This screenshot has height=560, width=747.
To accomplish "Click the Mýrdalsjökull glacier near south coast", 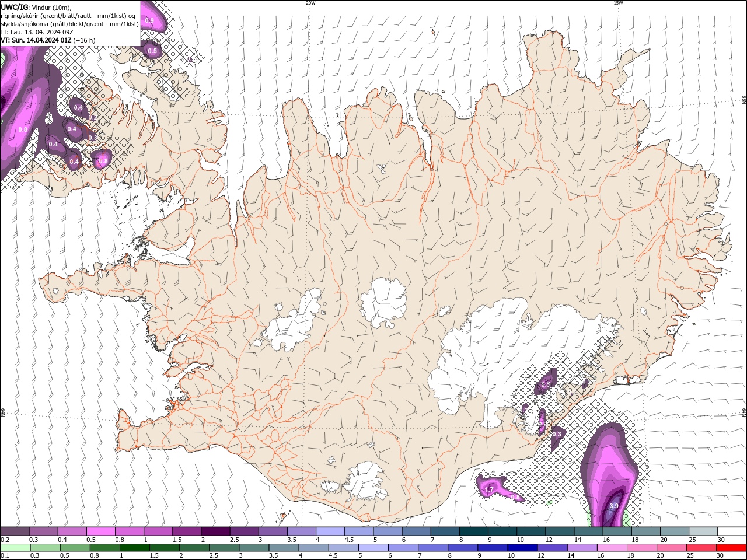I will pyautogui.click(x=365, y=481).
